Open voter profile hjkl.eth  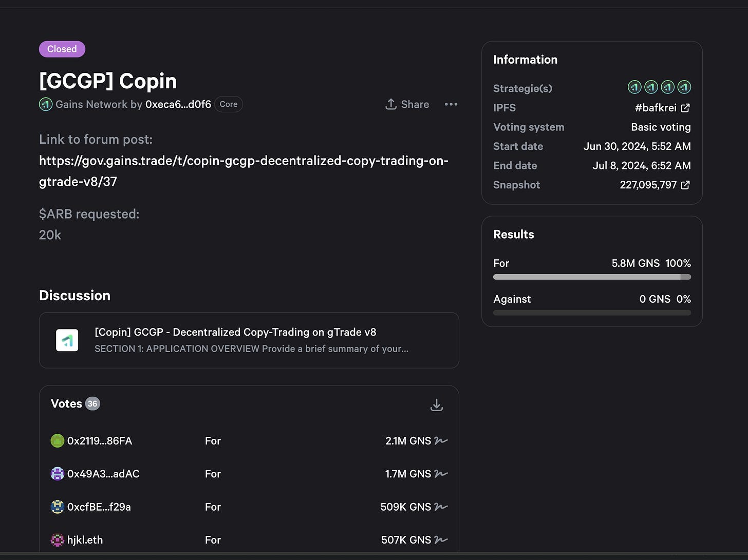coord(85,540)
